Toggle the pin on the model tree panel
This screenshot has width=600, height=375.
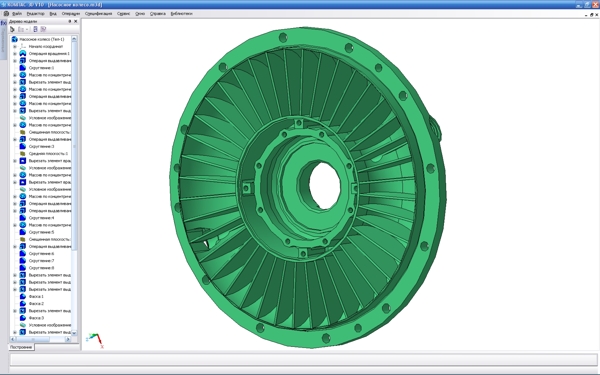(70, 21)
